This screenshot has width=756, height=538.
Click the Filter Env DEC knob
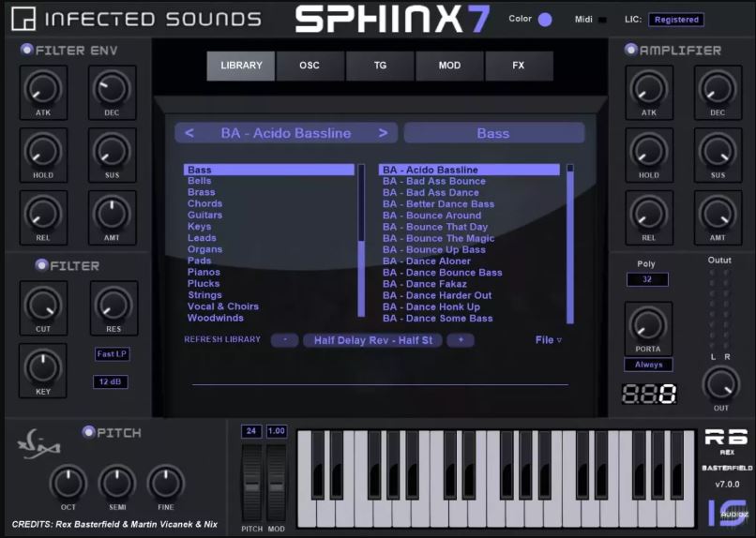tap(112, 88)
